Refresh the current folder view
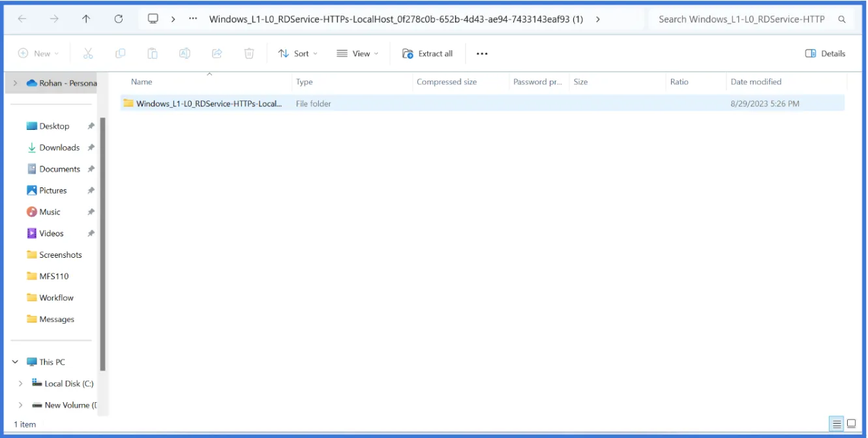 point(119,19)
